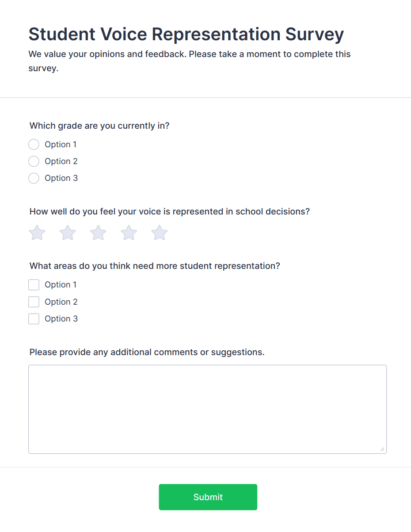Click the rightmost star icon
This screenshot has height=532, width=411.
coord(159,233)
